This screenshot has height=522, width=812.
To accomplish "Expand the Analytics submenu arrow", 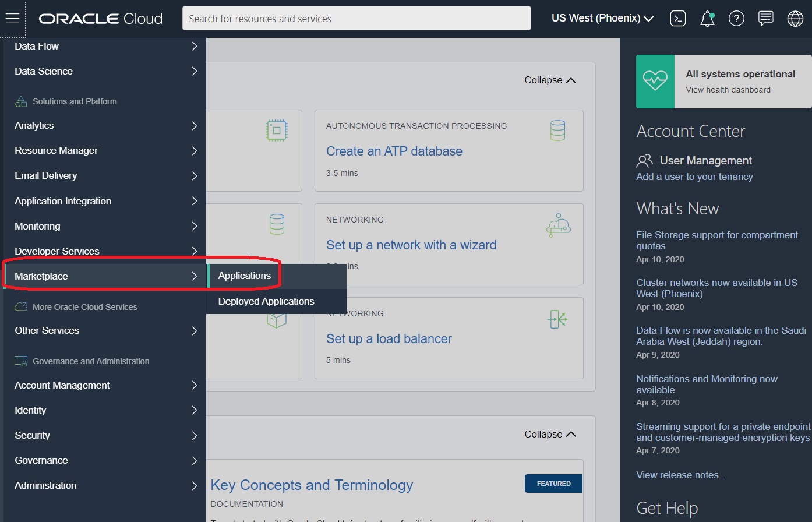I will click(195, 125).
